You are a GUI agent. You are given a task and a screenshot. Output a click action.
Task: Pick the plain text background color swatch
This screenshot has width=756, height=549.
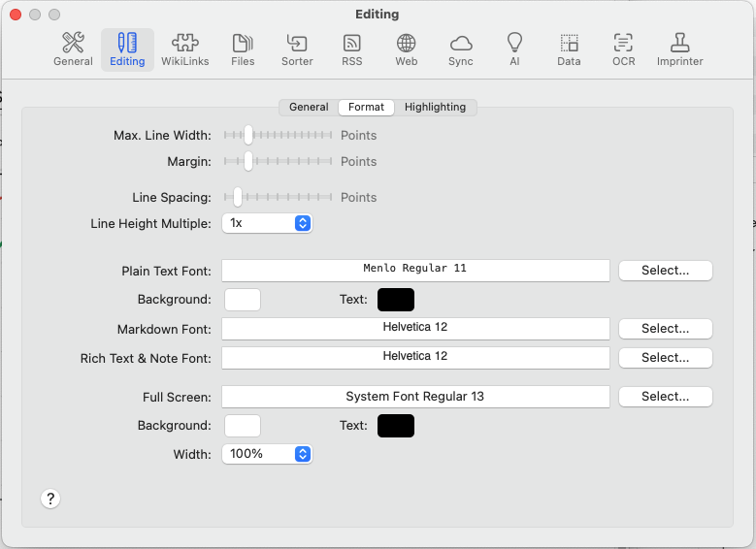tap(243, 300)
